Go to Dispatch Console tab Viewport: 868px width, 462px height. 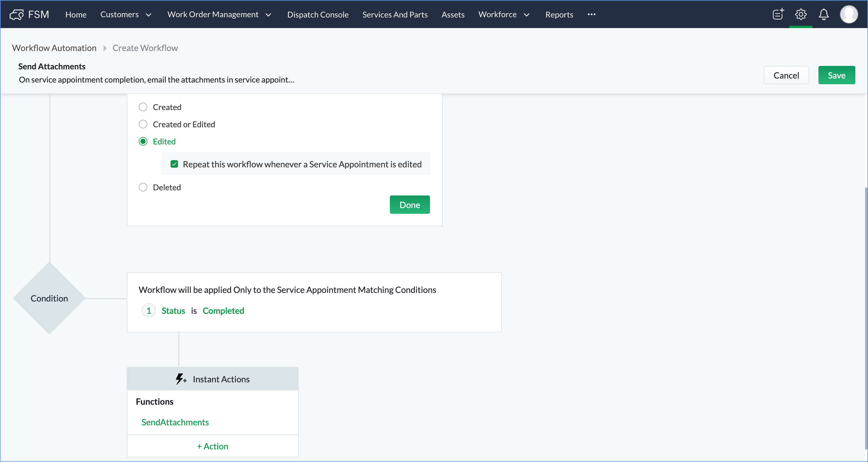click(317, 15)
